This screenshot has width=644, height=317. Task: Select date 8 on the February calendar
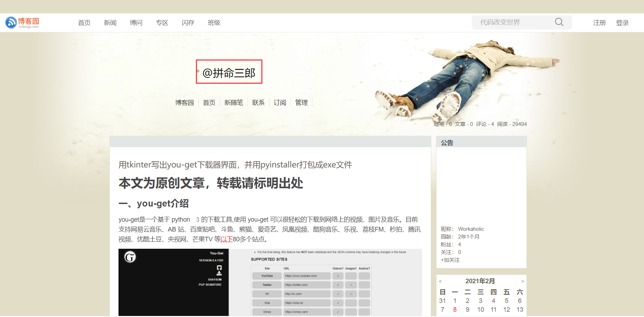pyautogui.click(x=455, y=309)
